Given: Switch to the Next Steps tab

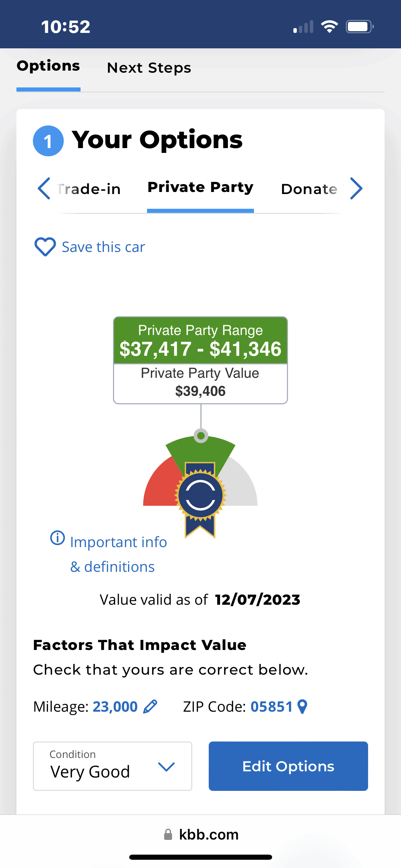Looking at the screenshot, I should 149,68.
